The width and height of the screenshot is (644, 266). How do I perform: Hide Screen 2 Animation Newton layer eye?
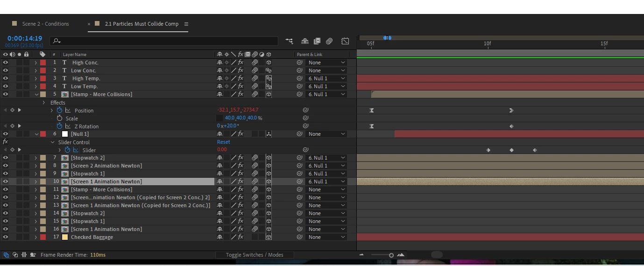pos(6,166)
